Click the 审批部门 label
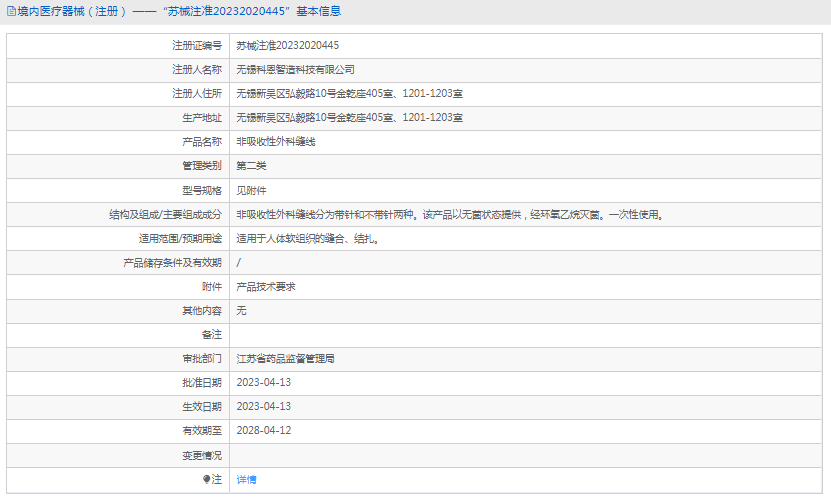The width and height of the screenshot is (831, 498). 202,359
